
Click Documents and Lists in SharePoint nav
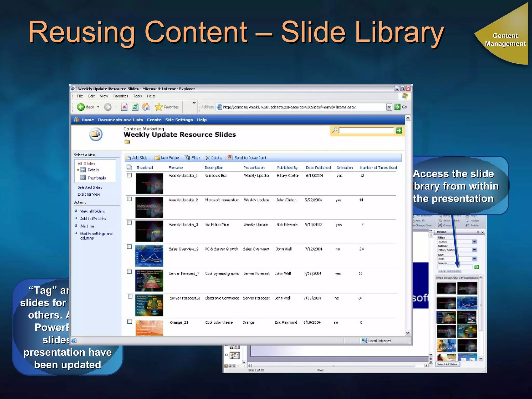(121, 120)
